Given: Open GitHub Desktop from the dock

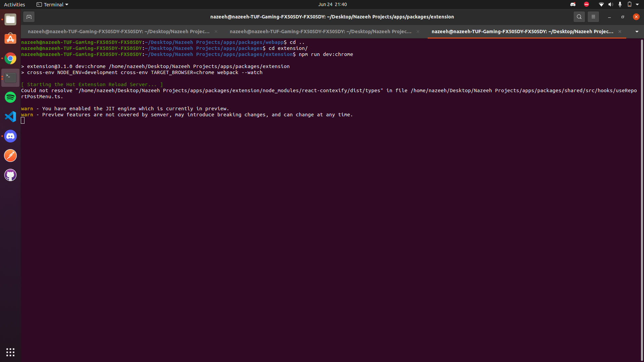Looking at the screenshot, I should [10, 175].
